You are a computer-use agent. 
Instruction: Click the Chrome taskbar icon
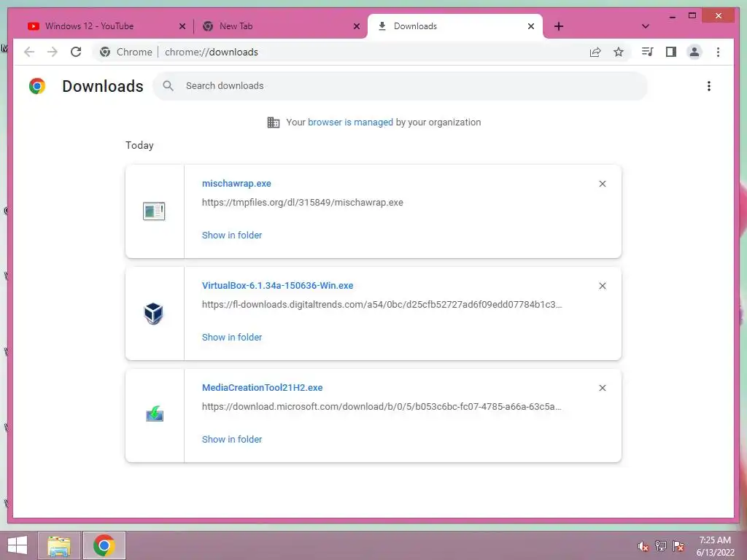(x=104, y=545)
